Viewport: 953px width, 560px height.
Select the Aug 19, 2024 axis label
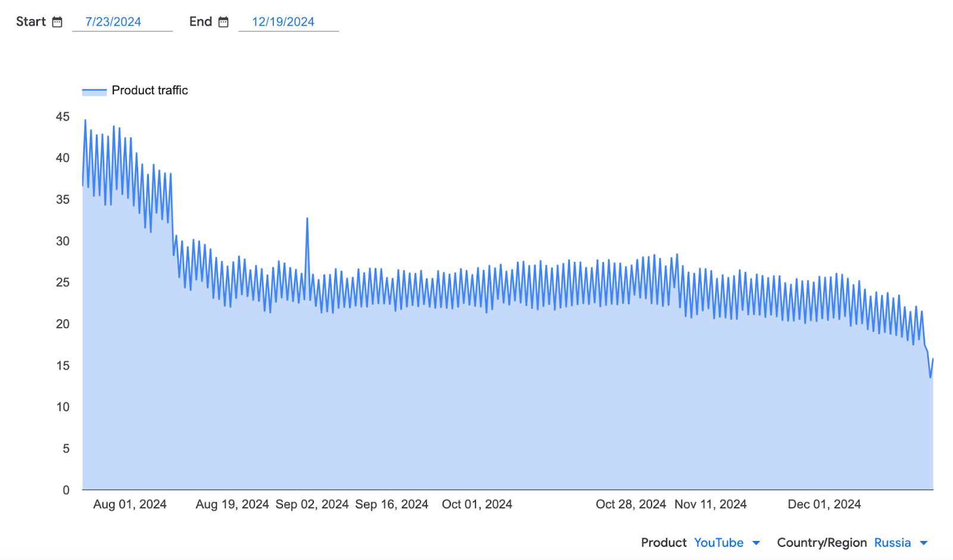232,505
